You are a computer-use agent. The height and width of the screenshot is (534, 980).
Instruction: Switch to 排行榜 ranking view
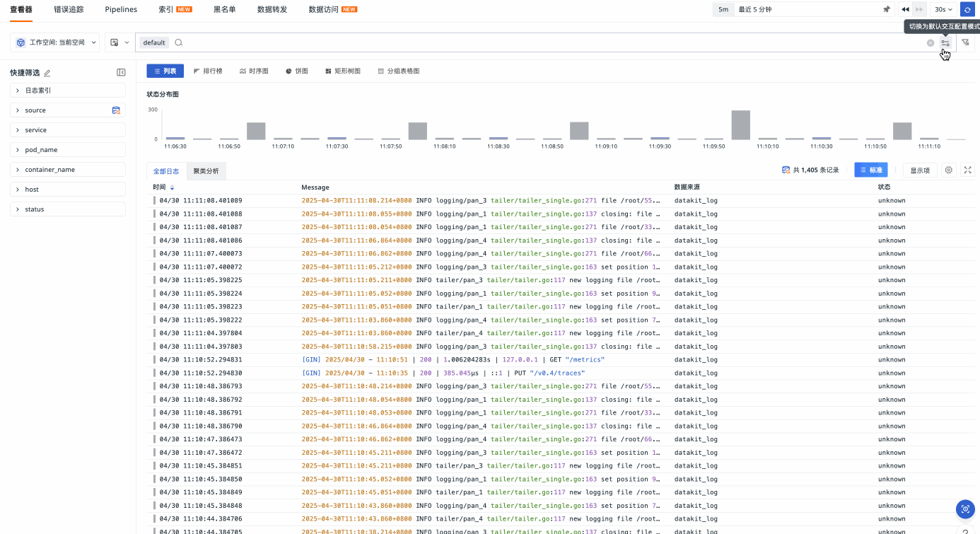pos(208,71)
